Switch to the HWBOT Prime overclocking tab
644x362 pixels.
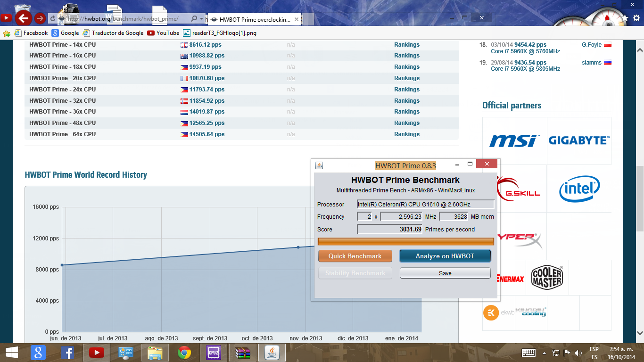(255, 19)
